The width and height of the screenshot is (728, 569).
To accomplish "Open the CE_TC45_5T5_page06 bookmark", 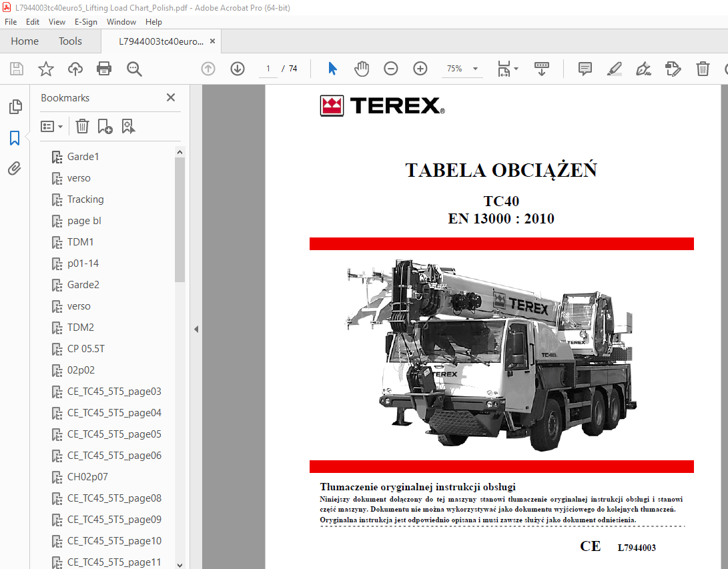I will [x=114, y=456].
